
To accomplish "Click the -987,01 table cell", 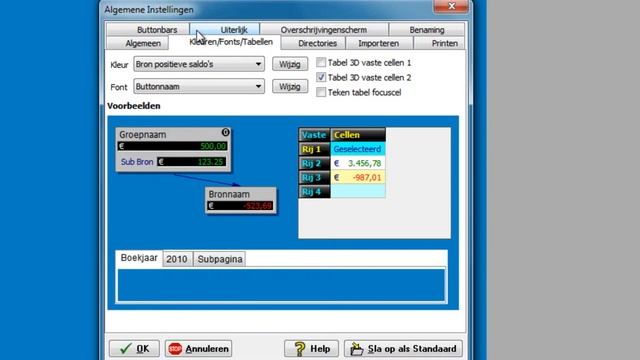I will 358,178.
